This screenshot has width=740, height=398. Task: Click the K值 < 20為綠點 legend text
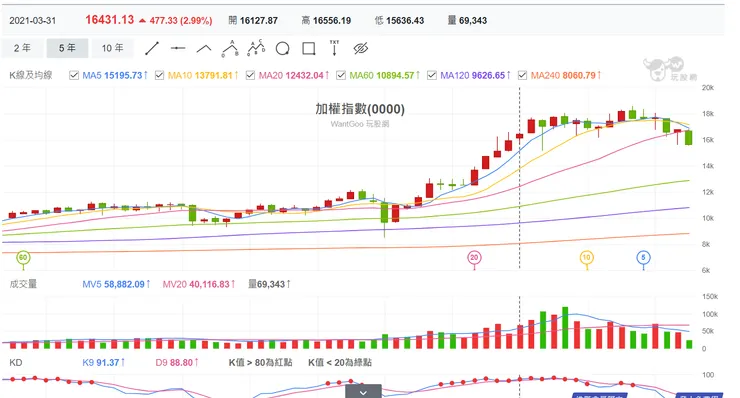(x=340, y=363)
